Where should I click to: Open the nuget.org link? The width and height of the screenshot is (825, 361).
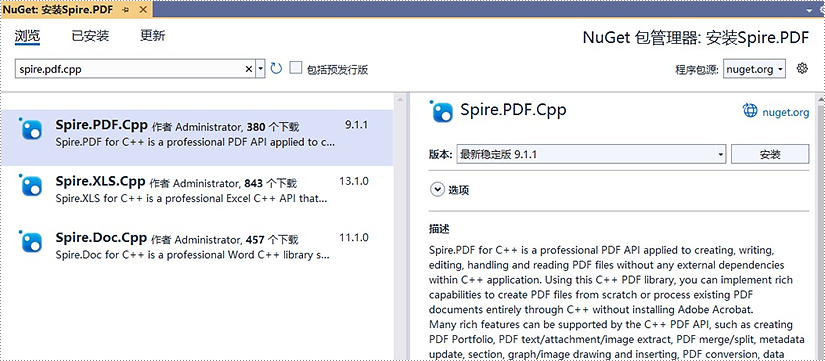click(x=786, y=112)
